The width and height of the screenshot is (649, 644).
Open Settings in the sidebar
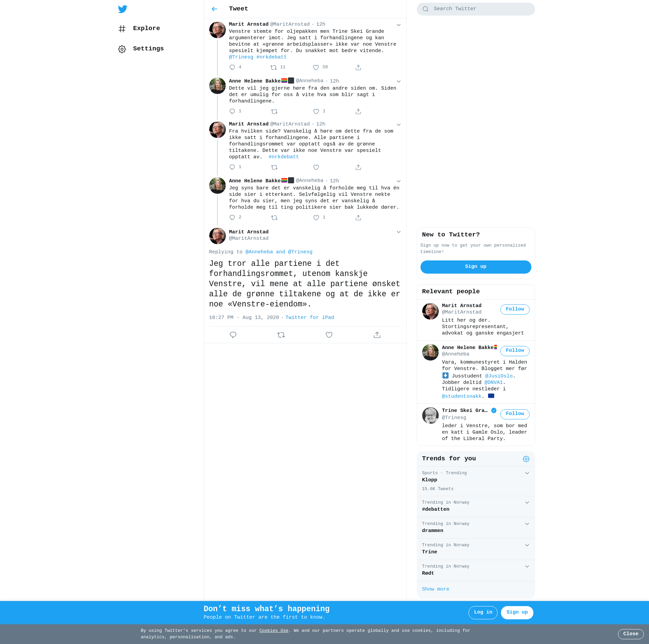click(x=148, y=49)
